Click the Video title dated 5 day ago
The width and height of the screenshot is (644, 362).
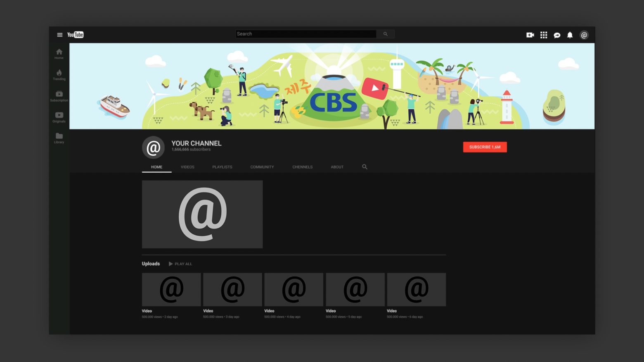point(331,311)
